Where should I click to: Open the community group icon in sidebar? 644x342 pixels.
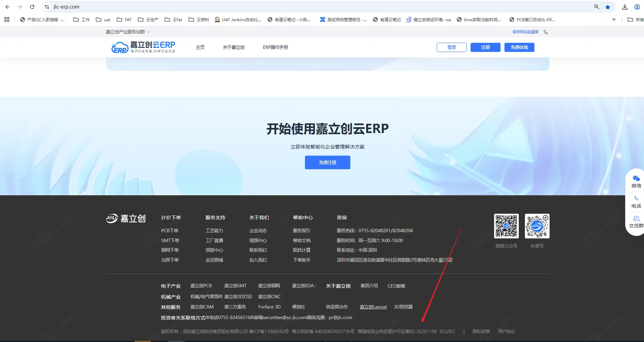pos(636,219)
